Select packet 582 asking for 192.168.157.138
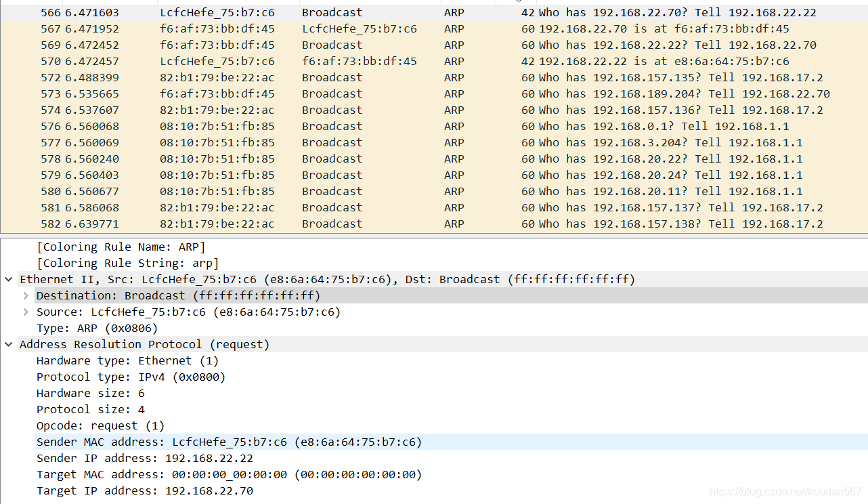 click(434, 224)
